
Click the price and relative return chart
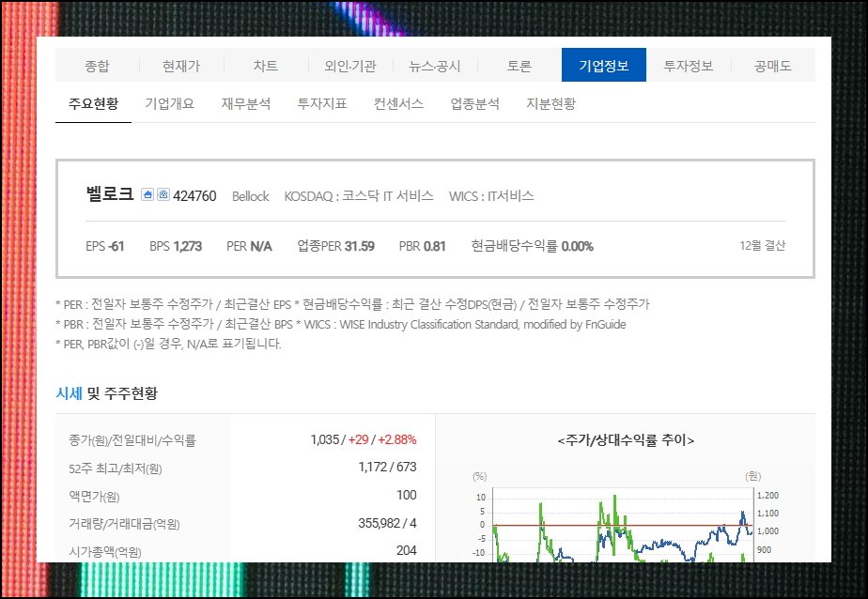tap(626, 517)
